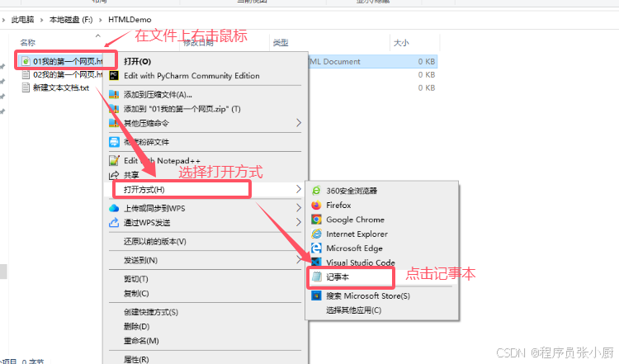Sort by 类型 column header
This screenshot has width=619, height=364.
(x=281, y=43)
